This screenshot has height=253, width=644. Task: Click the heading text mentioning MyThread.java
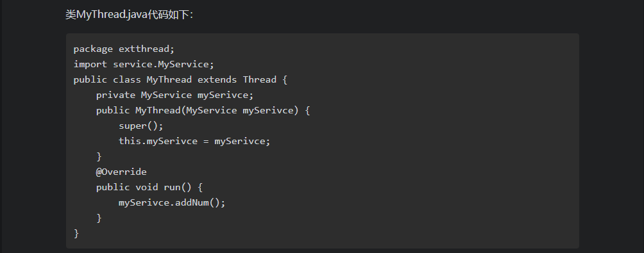130,15
